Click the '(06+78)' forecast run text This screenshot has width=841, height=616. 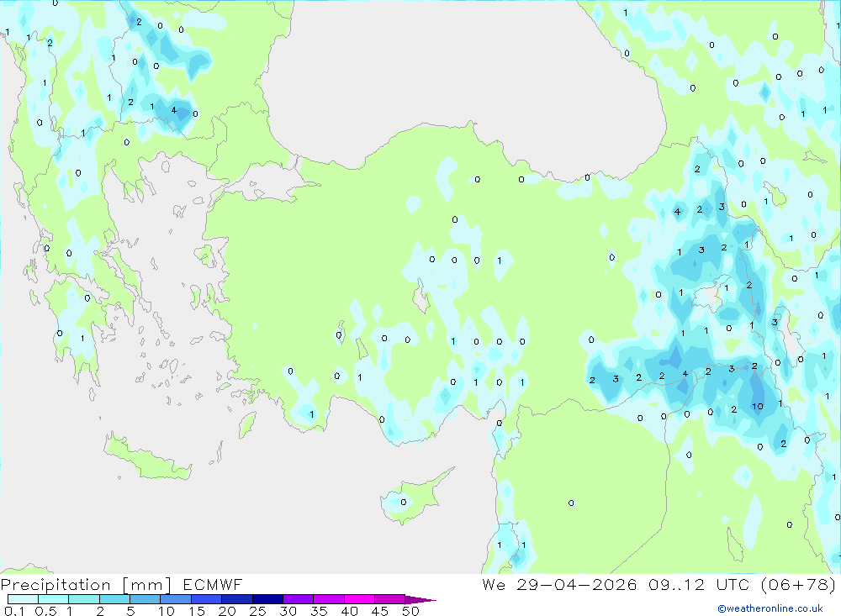799,584
